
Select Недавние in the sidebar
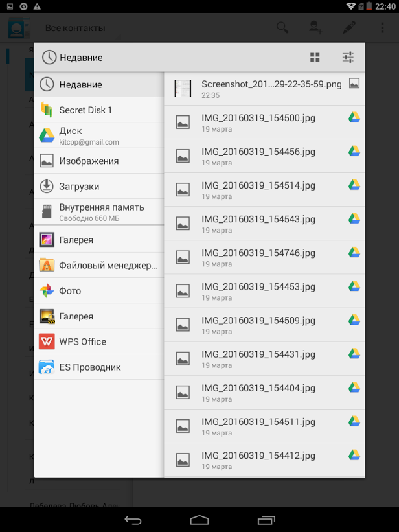99,84
